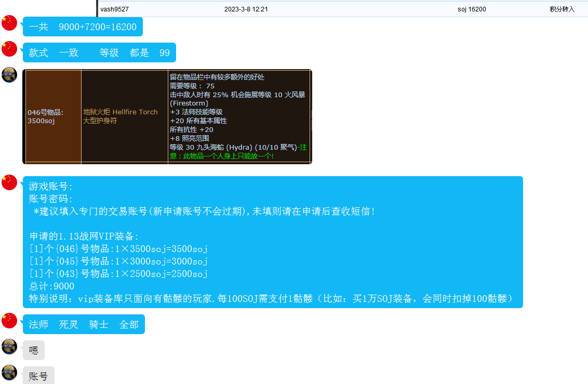The height and width of the screenshot is (384, 588).
Task: Open the avatar beside the 账号 message
Action: (9, 373)
